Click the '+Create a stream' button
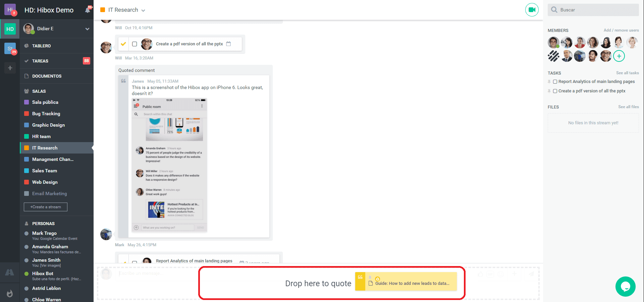644x302 pixels. [46, 207]
